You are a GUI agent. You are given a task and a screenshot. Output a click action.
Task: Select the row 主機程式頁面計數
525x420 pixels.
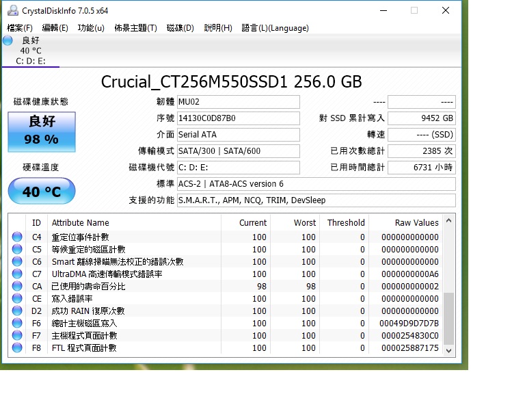point(226,335)
